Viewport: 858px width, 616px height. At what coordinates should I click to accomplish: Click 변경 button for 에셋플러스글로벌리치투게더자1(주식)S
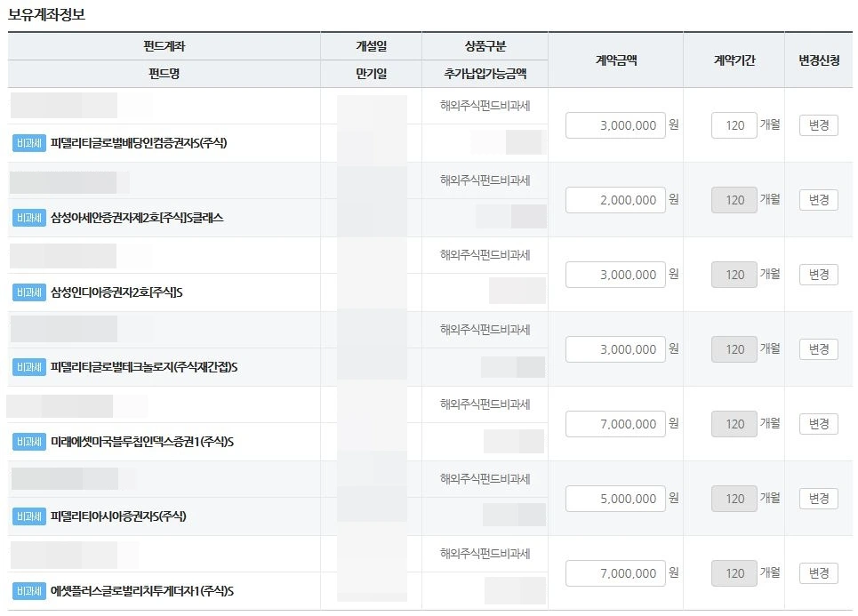[x=819, y=573]
